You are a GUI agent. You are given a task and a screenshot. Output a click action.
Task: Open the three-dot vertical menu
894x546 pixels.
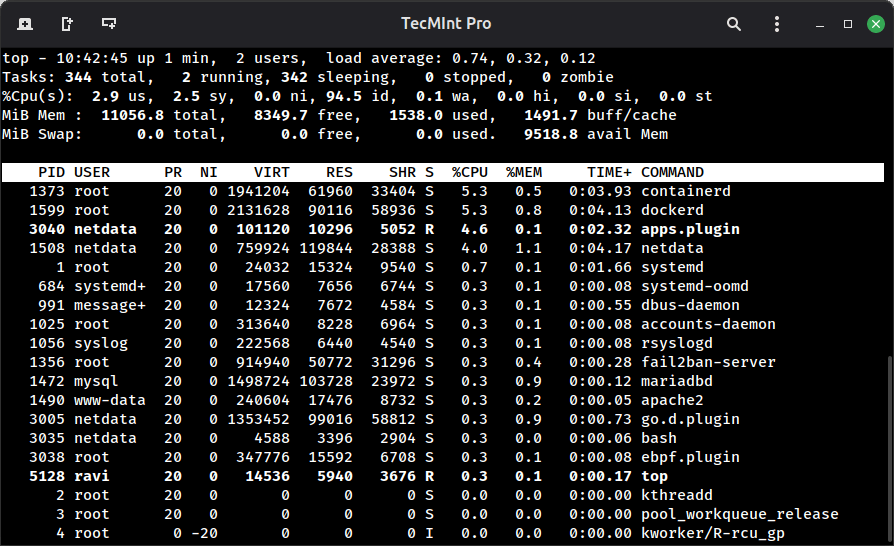(x=776, y=23)
